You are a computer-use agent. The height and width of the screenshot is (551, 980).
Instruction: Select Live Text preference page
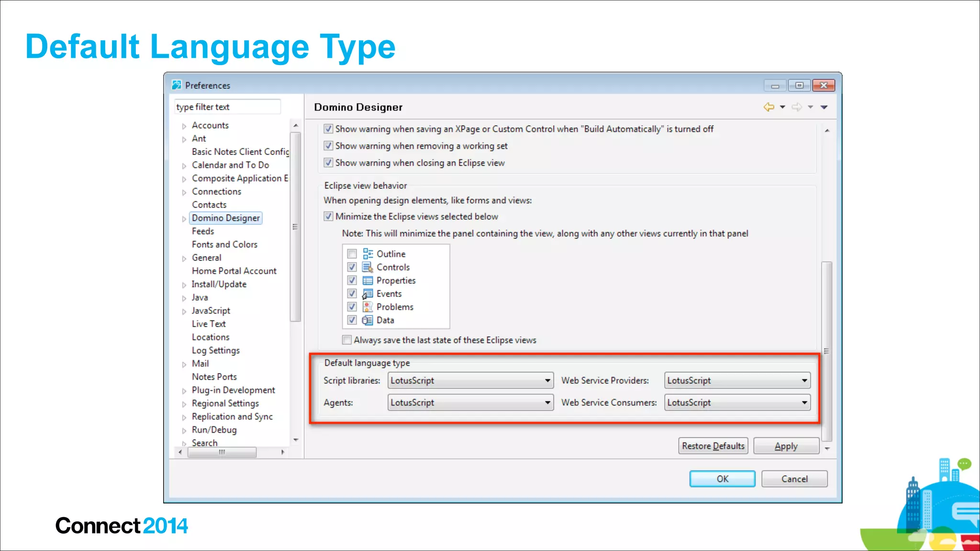coord(209,324)
